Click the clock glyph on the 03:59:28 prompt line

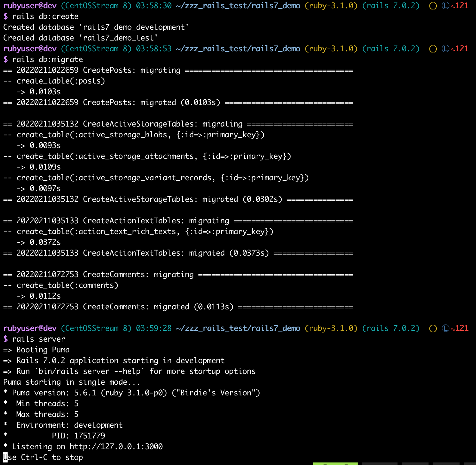click(445, 328)
